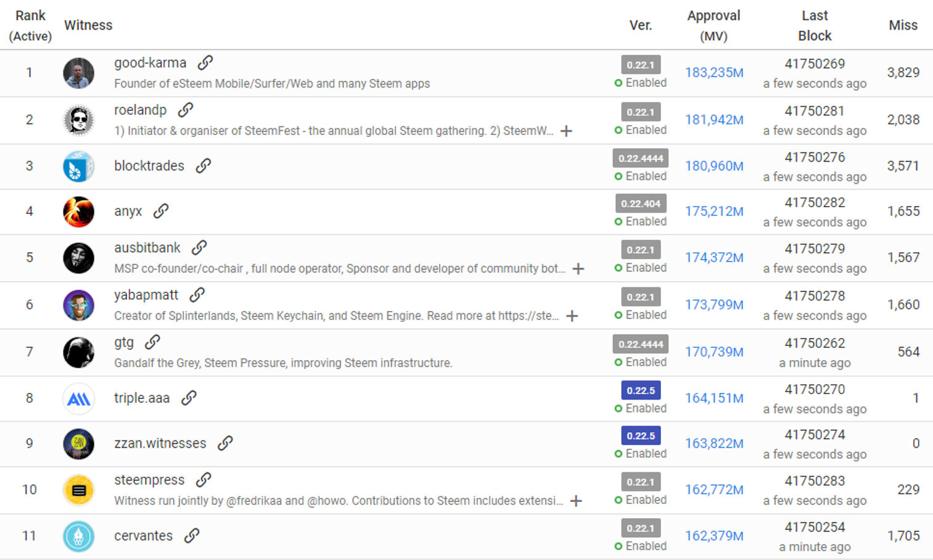
Task: Select the triple.aaa witness name
Action: click(141, 398)
